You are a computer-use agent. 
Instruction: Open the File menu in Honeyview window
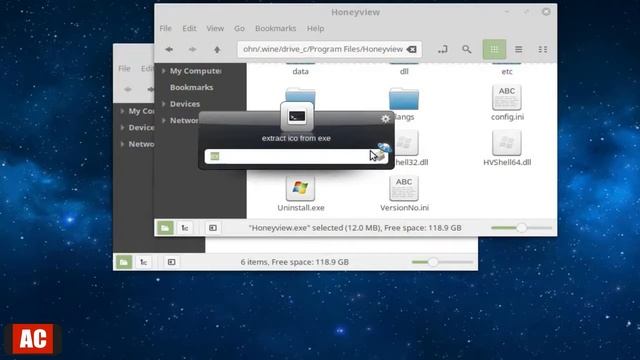pos(165,28)
